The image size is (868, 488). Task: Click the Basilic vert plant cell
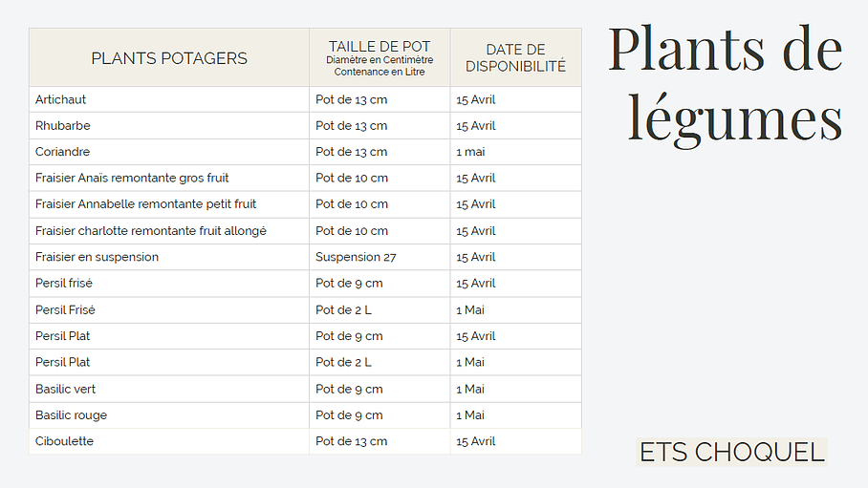coord(66,389)
